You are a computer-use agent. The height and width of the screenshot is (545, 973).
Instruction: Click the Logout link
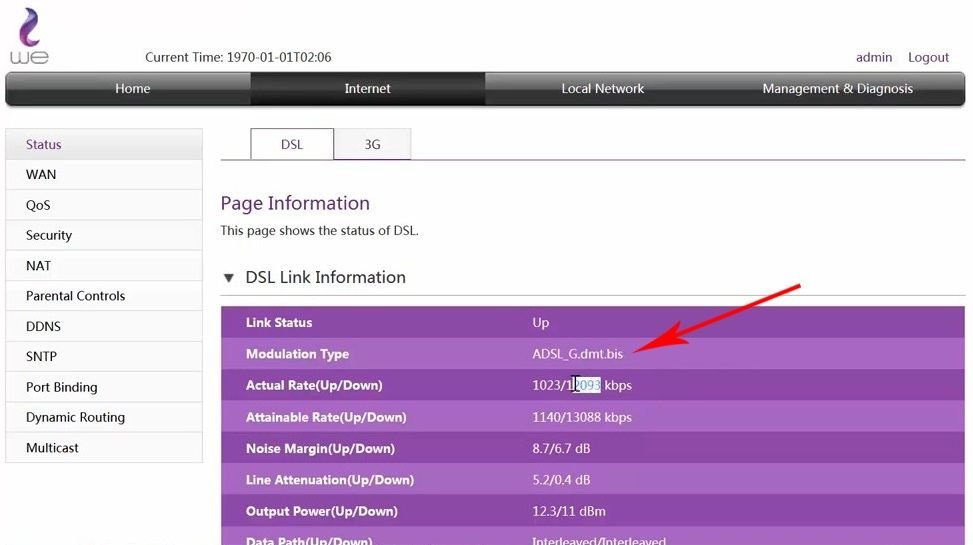(x=928, y=57)
